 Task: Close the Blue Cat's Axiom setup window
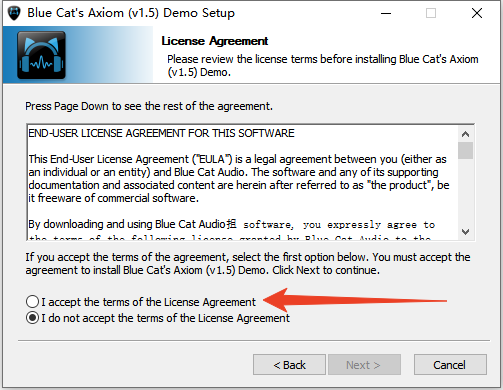point(477,13)
